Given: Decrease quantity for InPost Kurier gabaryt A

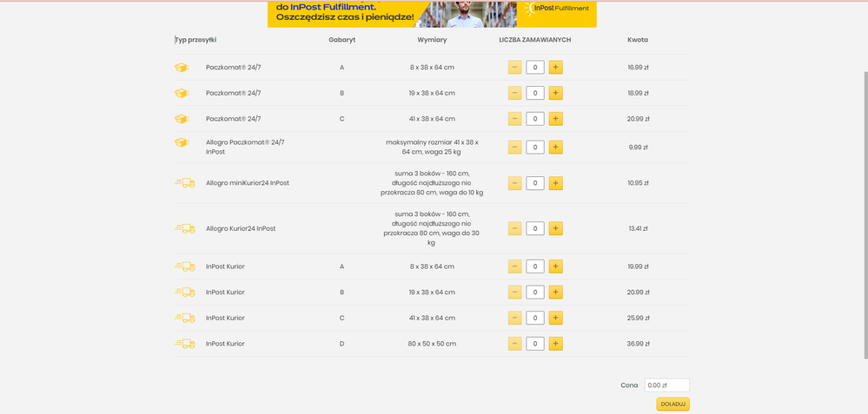Looking at the screenshot, I should coord(515,266).
